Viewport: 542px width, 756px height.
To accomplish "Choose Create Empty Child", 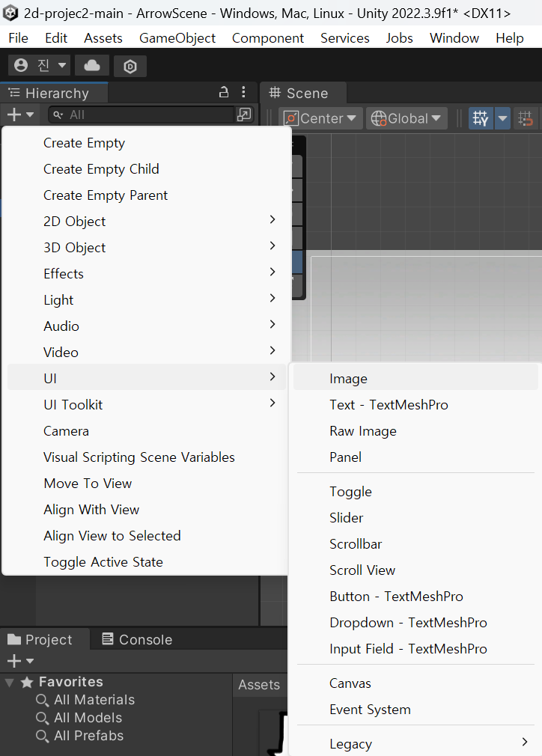I will tap(147, 169).
